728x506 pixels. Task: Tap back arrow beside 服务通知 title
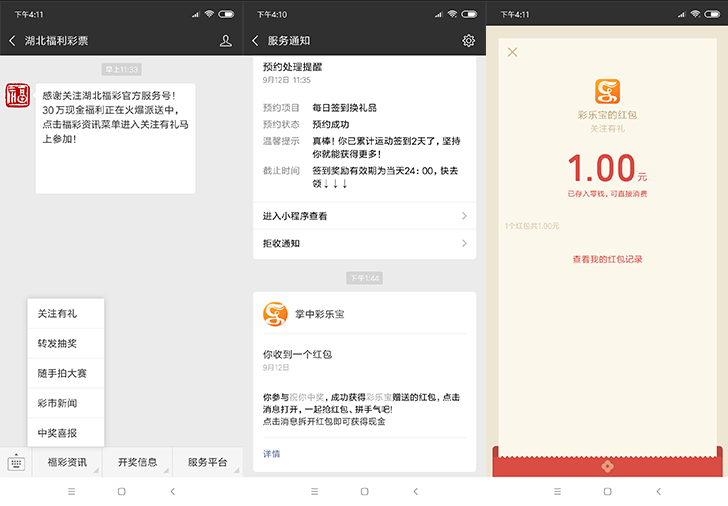[256, 41]
